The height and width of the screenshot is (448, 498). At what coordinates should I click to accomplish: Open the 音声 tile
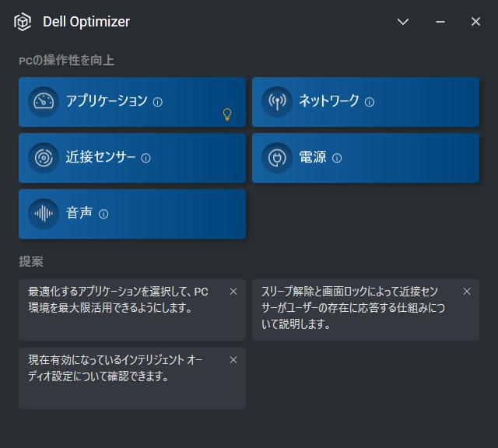pyautogui.click(x=132, y=214)
